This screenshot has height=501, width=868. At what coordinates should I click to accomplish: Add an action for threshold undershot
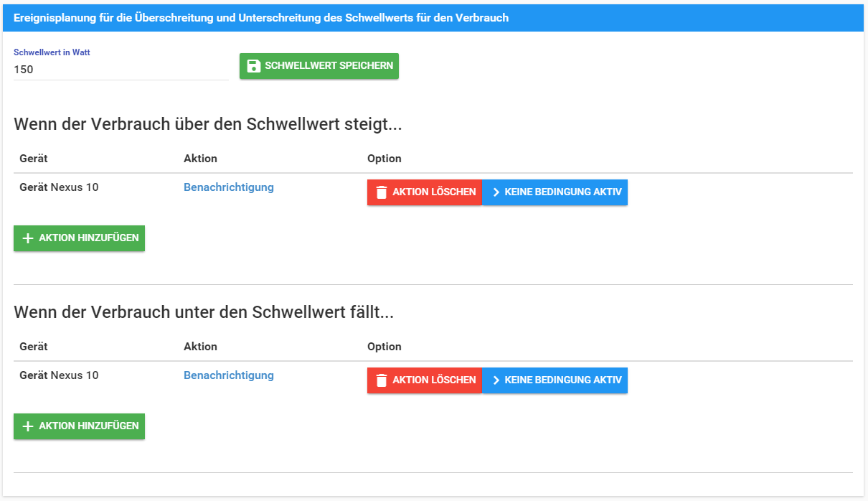coord(79,426)
